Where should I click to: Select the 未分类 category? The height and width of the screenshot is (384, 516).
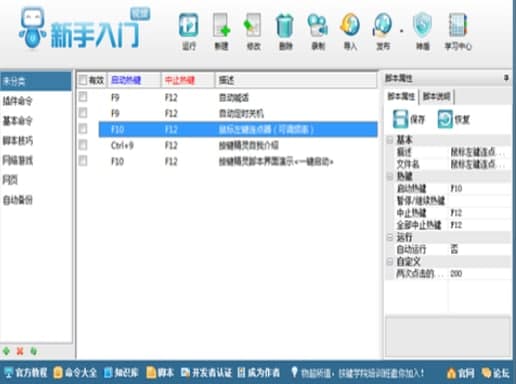[x=36, y=81]
